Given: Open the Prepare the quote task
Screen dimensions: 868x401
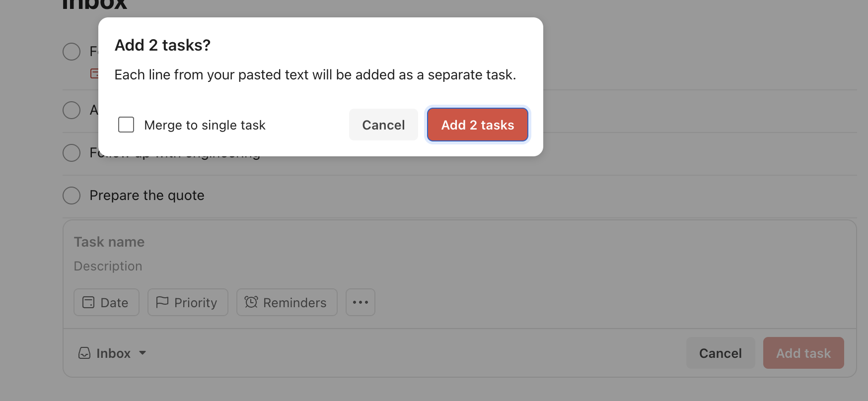Looking at the screenshot, I should point(147,196).
